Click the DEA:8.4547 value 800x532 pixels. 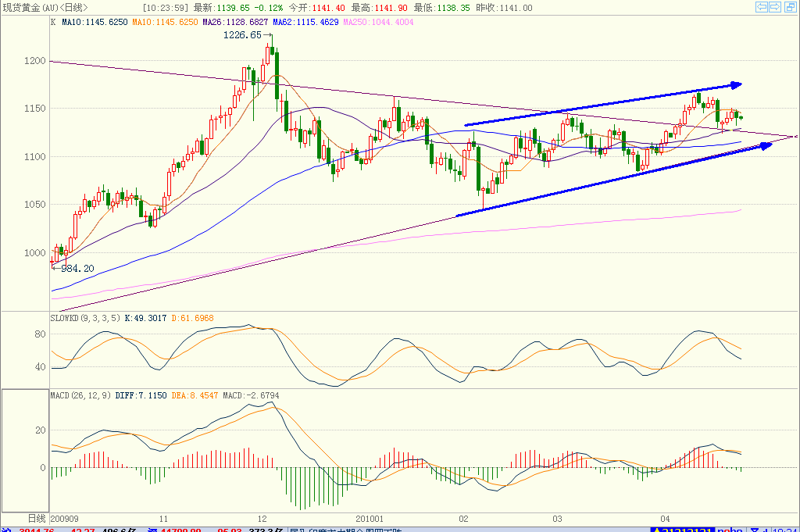click(195, 395)
